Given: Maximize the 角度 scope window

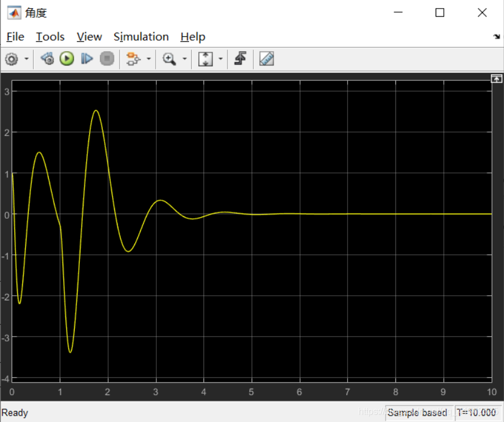Looking at the screenshot, I should pos(440,13).
